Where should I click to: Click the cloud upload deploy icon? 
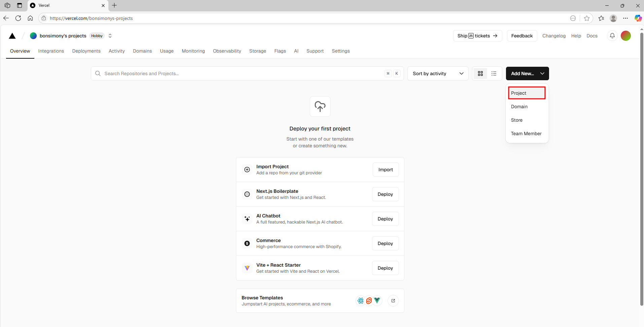pyautogui.click(x=320, y=107)
